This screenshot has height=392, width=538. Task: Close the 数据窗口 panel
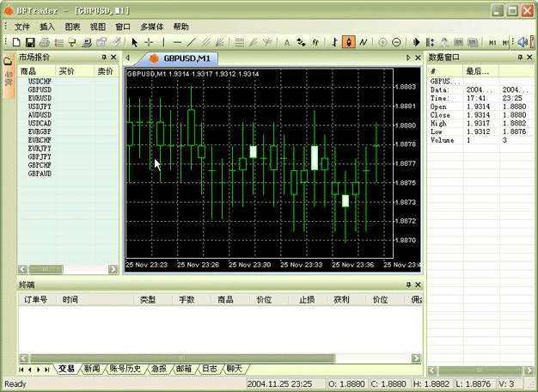529,58
